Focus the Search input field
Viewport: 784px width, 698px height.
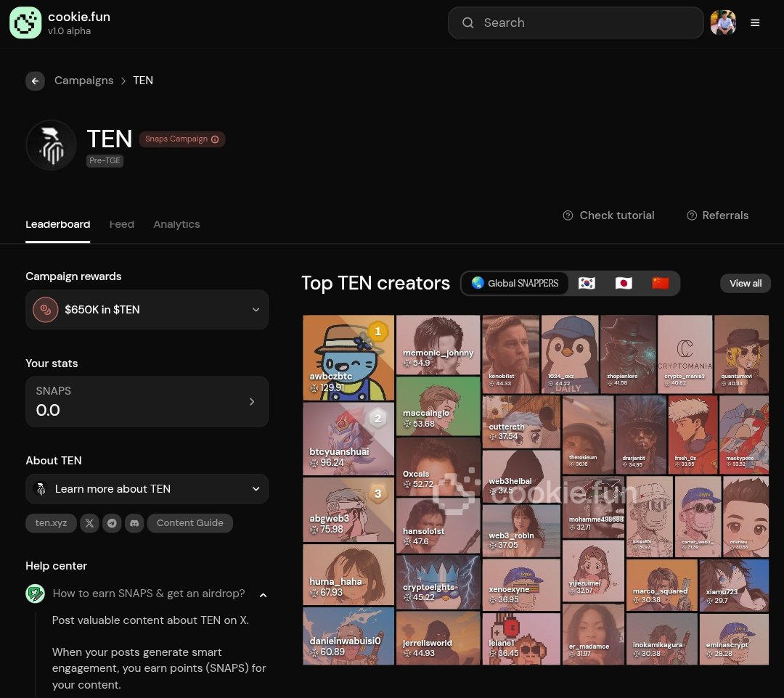point(576,22)
